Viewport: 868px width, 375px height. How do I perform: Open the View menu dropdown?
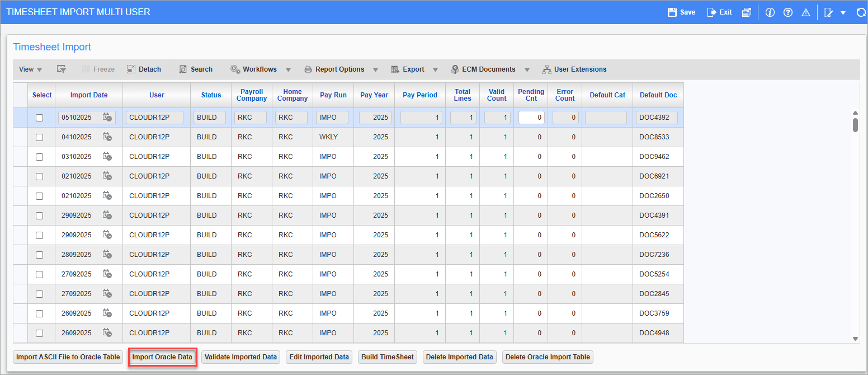pos(30,69)
